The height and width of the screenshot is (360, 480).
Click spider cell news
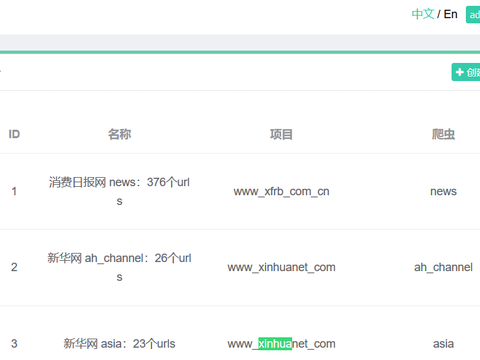(443, 191)
